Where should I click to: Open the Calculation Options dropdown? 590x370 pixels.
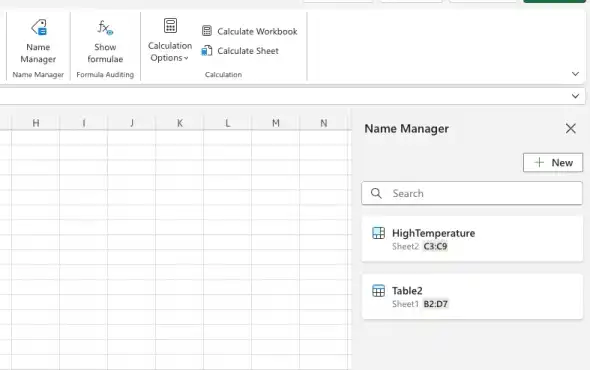coord(170,40)
